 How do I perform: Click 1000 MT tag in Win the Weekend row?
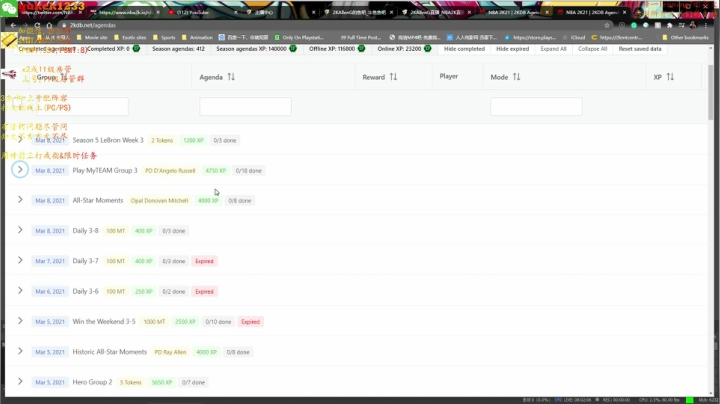154,322
